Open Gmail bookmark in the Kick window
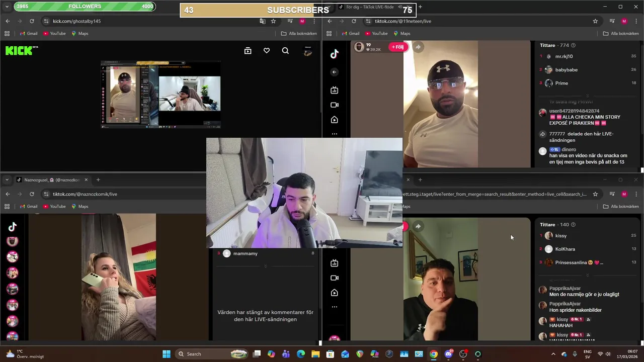 tap(28, 34)
